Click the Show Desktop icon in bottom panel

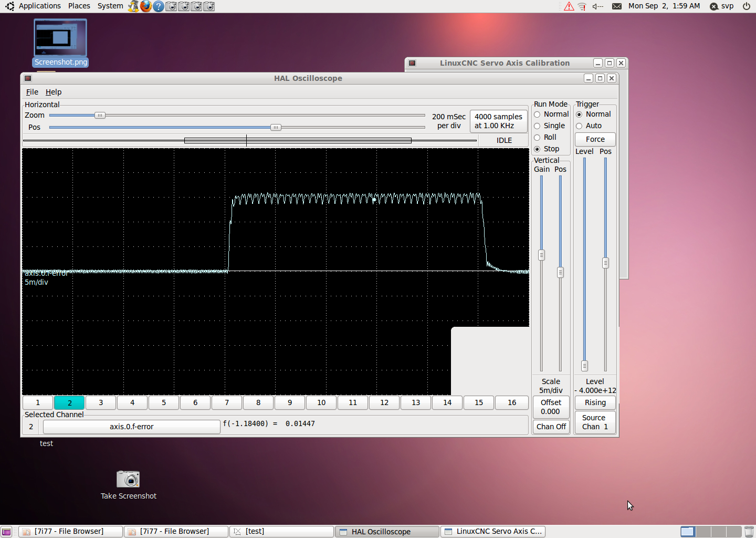(6, 532)
